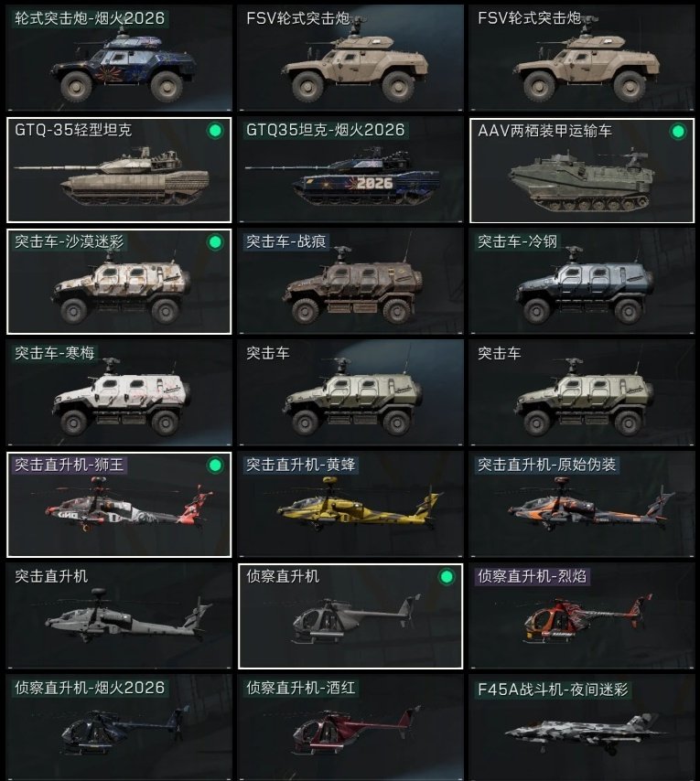The width and height of the screenshot is (700, 781).
Task: Click the green equipped indicator on GTQ-35轻型坦克
Action: pos(215,131)
